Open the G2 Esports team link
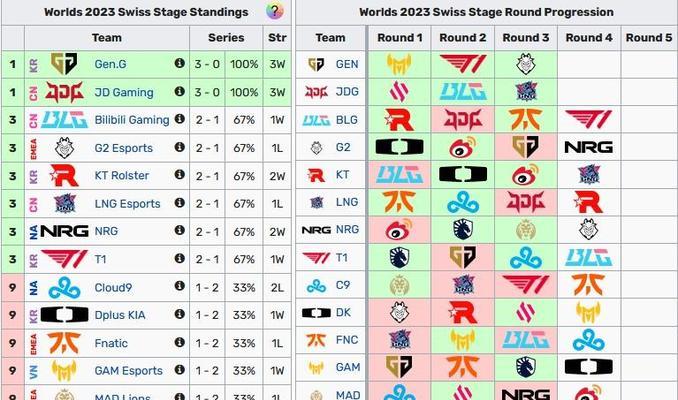Viewport: 678px width, 400px height. point(124,148)
